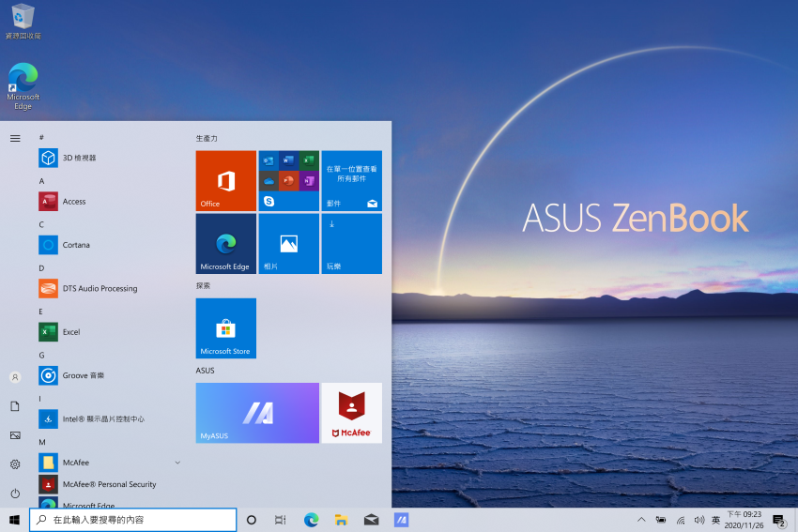Image resolution: width=798 pixels, height=532 pixels.
Task: Click the McAfee tile
Action: [x=352, y=413]
